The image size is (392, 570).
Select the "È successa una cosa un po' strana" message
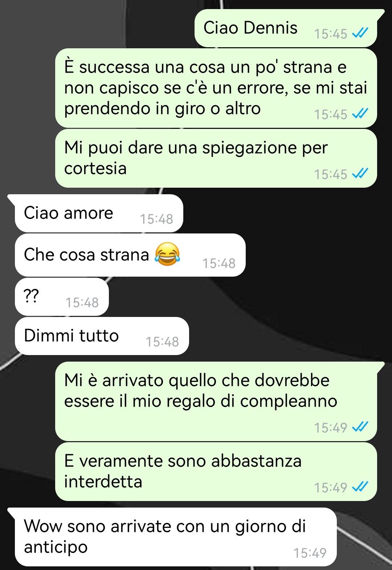pos(216,88)
